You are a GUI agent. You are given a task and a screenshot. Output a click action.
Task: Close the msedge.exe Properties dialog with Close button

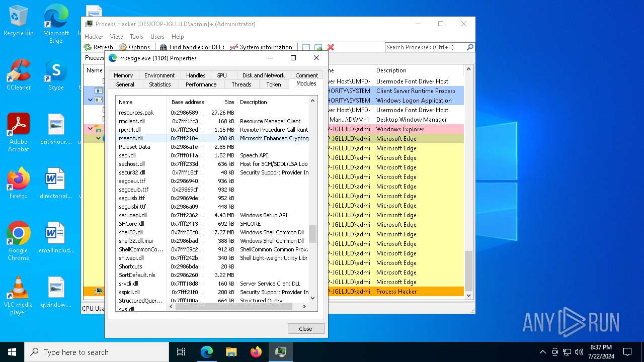(306, 328)
